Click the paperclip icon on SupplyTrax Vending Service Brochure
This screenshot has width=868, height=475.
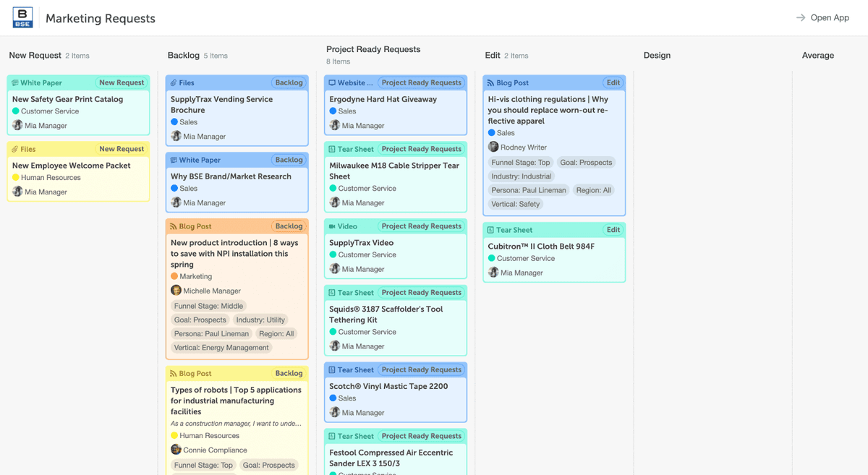174,82
